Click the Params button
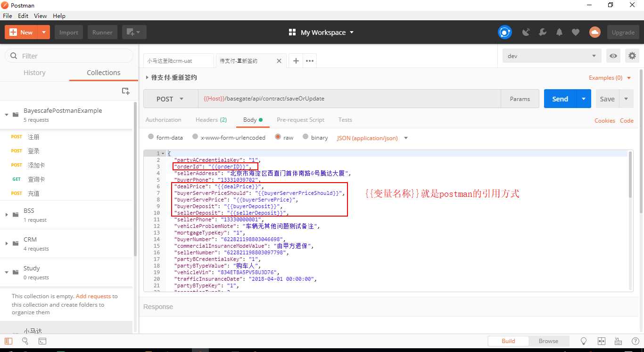The image size is (644, 352). coord(520,99)
